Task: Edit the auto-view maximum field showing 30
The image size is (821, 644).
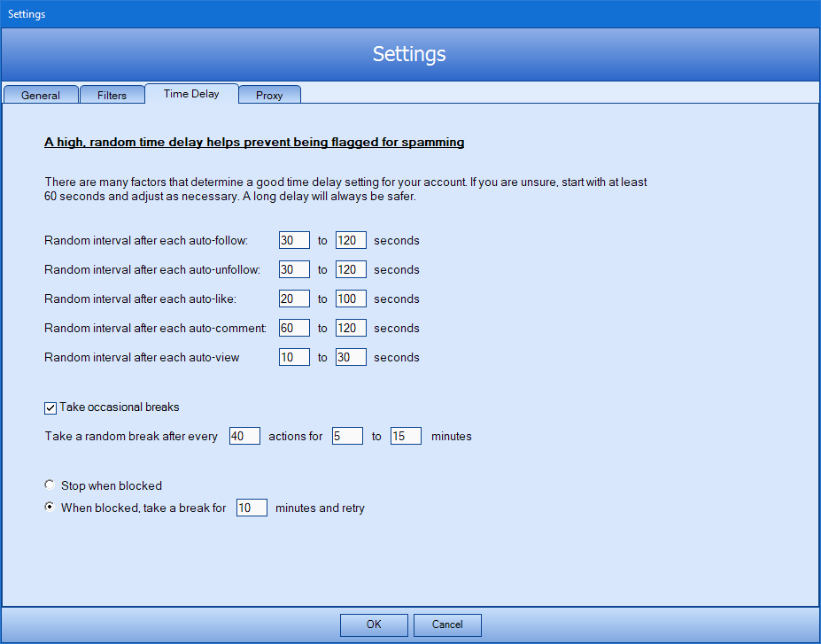Action: coord(351,358)
